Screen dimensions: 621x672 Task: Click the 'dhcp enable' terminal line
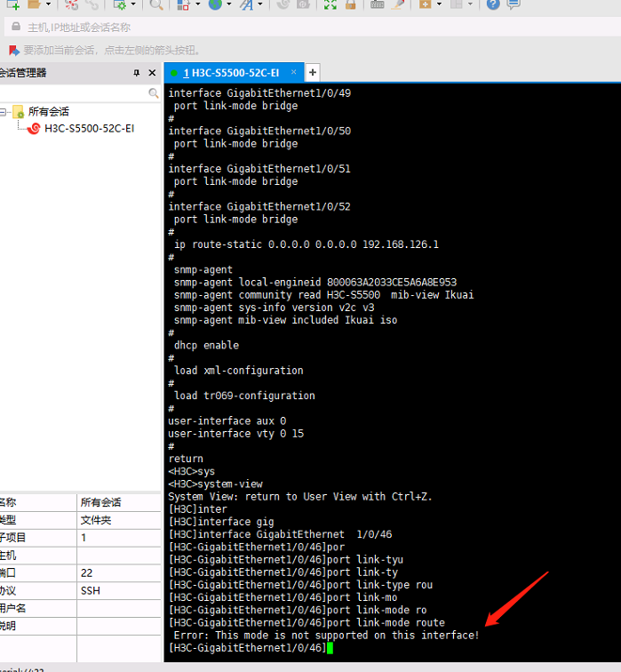(206, 345)
